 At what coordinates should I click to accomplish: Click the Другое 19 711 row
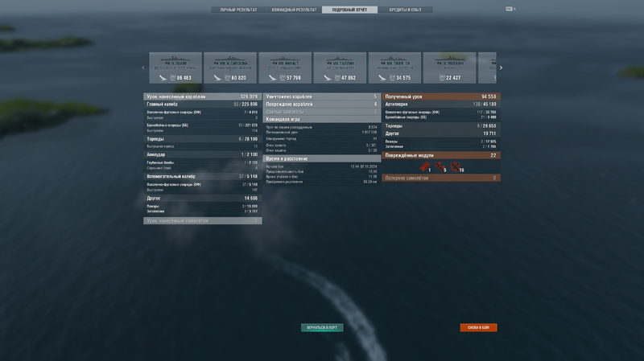(441, 133)
